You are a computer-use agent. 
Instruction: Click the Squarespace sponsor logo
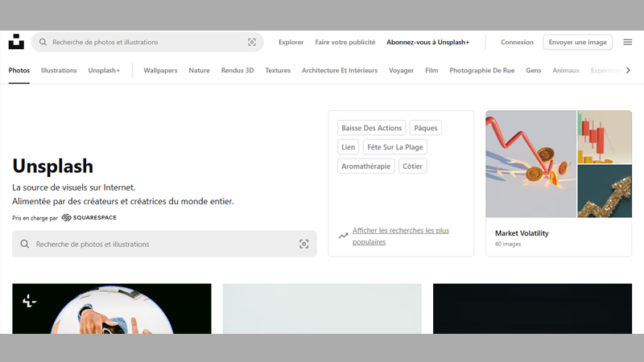point(89,218)
